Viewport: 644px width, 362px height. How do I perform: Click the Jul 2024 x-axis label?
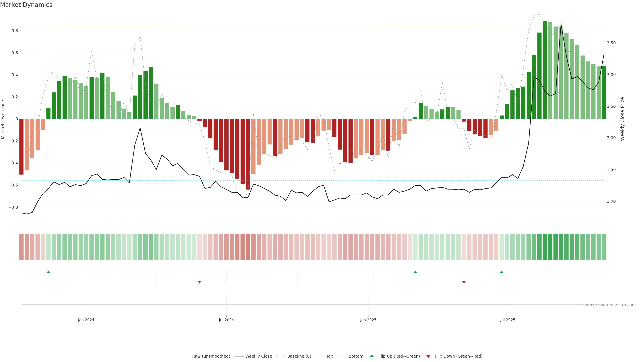pos(226,320)
